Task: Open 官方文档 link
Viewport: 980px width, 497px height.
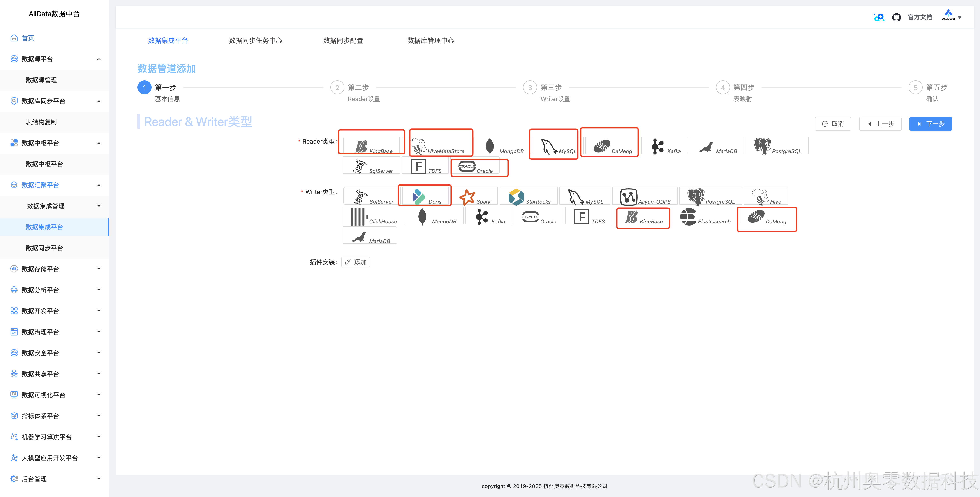Action: pos(920,17)
